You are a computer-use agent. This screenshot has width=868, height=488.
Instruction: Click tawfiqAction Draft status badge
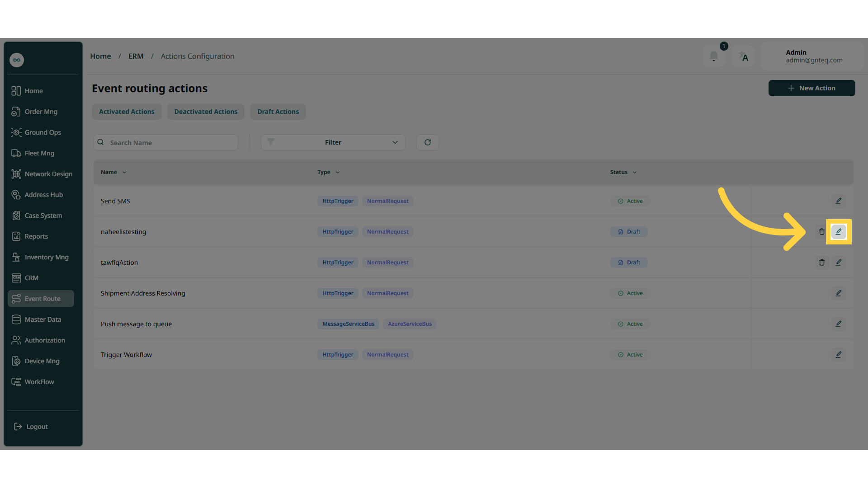click(x=629, y=263)
